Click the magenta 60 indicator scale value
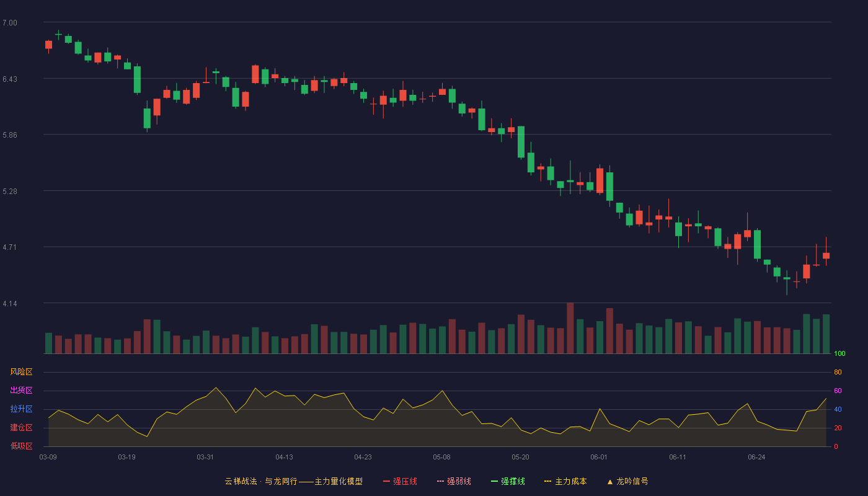 tap(838, 391)
